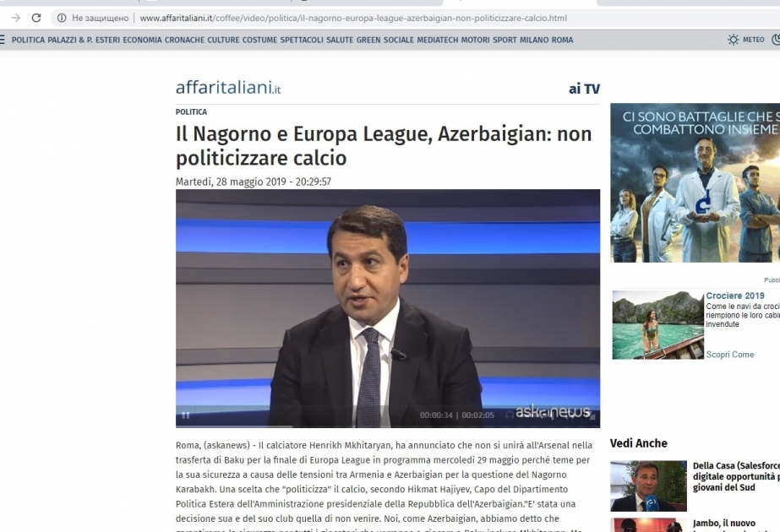This screenshot has width=780, height=532.
Task: Click the article paragraph starting Roma, (askanews)
Action: coord(384,487)
